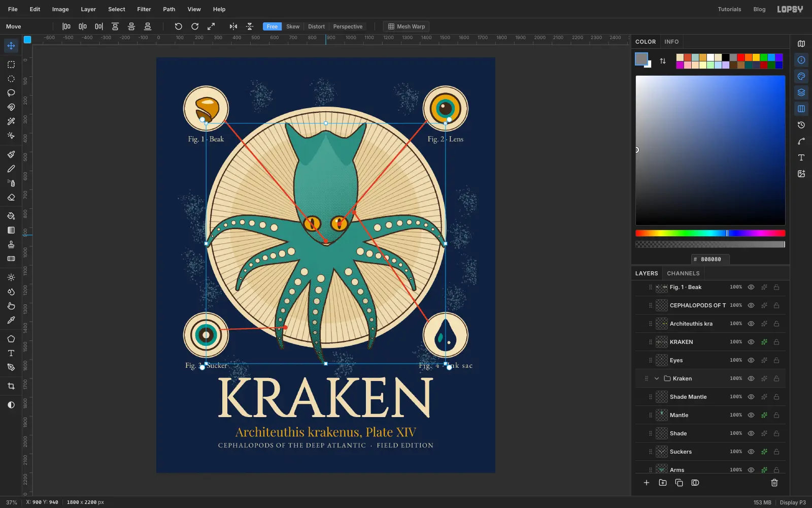
Task: Click the Rotate Counterclockwise icon
Action: pos(178,26)
